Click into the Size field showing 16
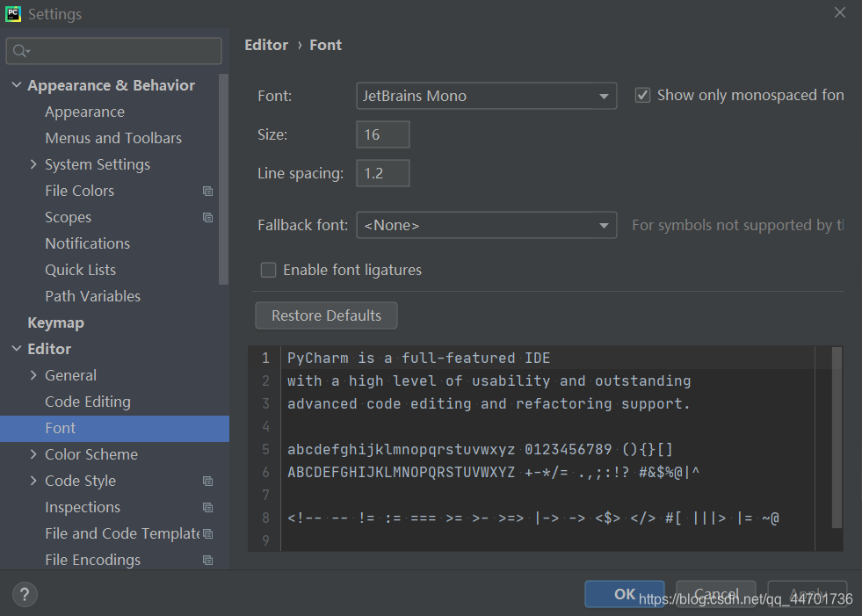 (382, 134)
